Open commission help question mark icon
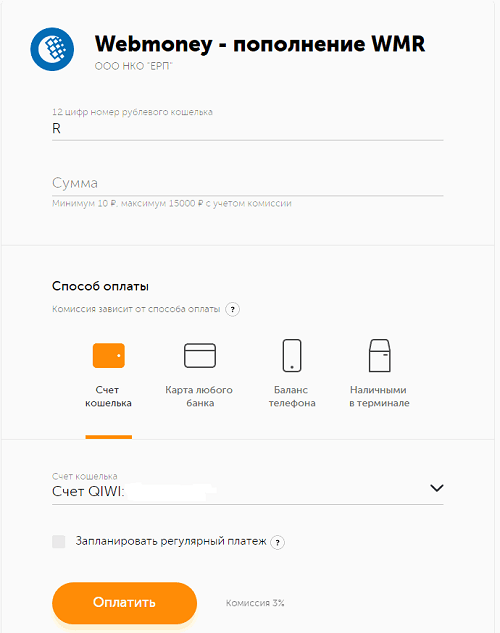Image resolution: width=500 pixels, height=633 pixels. [x=232, y=310]
